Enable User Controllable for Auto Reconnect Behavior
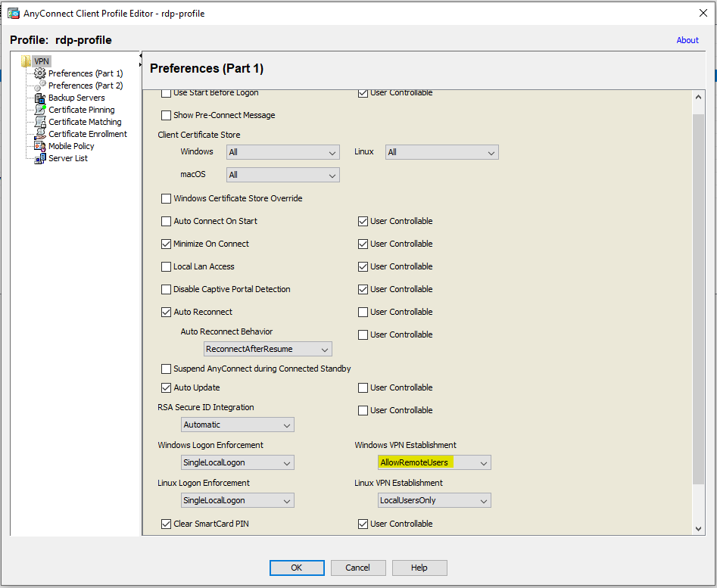This screenshot has height=588, width=717. [363, 335]
